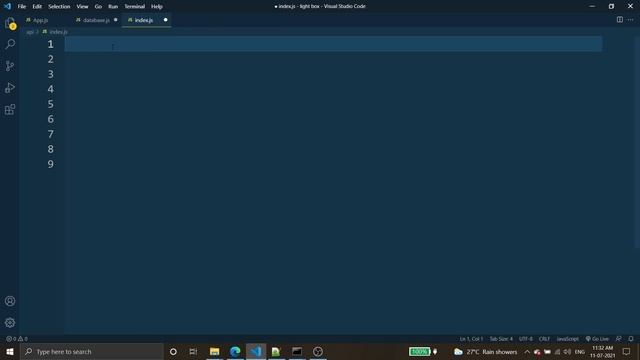Open the notifications bell in status bar
Image resolution: width=640 pixels, height=360 pixels.
(631, 339)
